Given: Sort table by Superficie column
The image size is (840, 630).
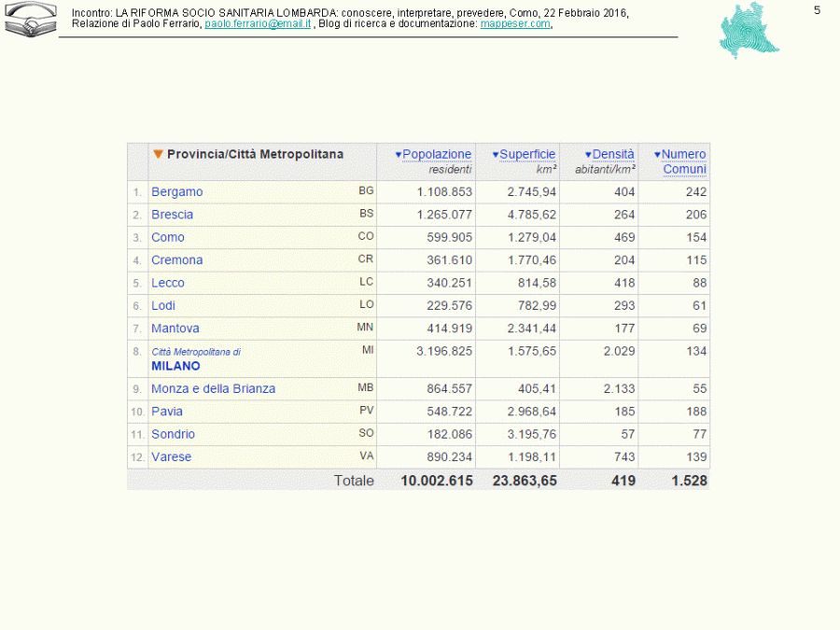Looking at the screenshot, I should pyautogui.click(x=527, y=154).
